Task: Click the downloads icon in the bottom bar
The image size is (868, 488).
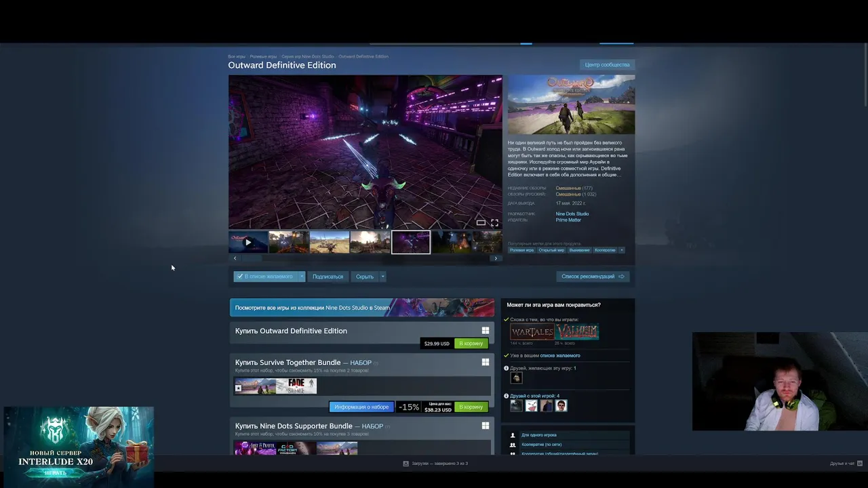Action: click(406, 464)
